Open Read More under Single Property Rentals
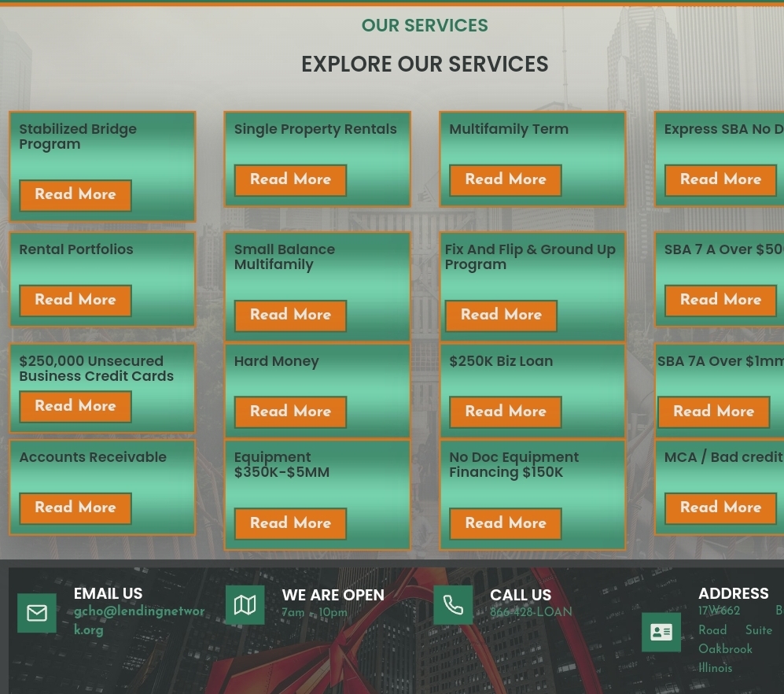Screen dimensions: 784x694 290,180
